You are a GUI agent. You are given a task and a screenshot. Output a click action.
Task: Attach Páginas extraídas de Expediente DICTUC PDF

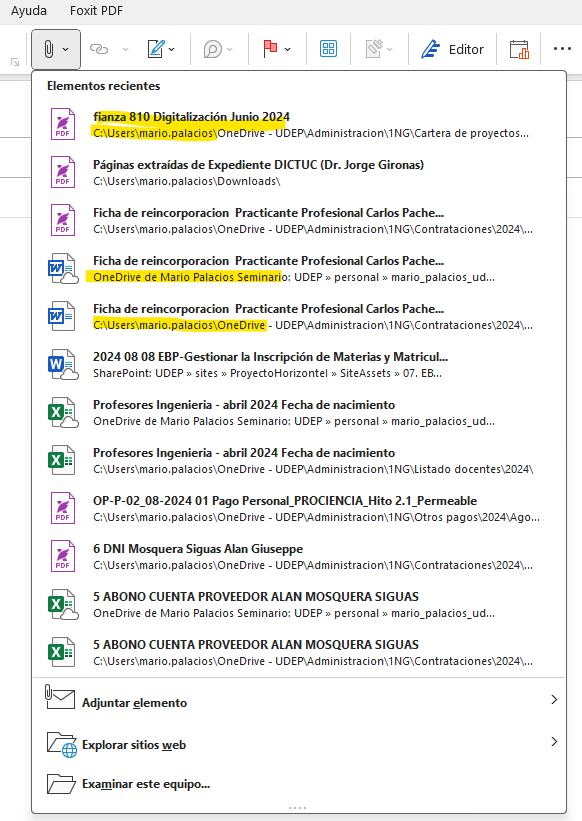pyautogui.click(x=299, y=172)
